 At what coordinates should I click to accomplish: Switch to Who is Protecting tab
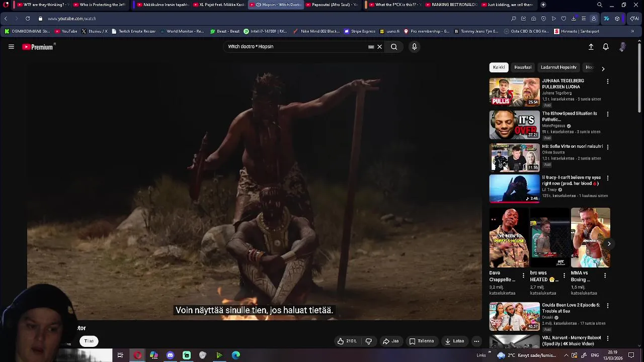pos(99,5)
